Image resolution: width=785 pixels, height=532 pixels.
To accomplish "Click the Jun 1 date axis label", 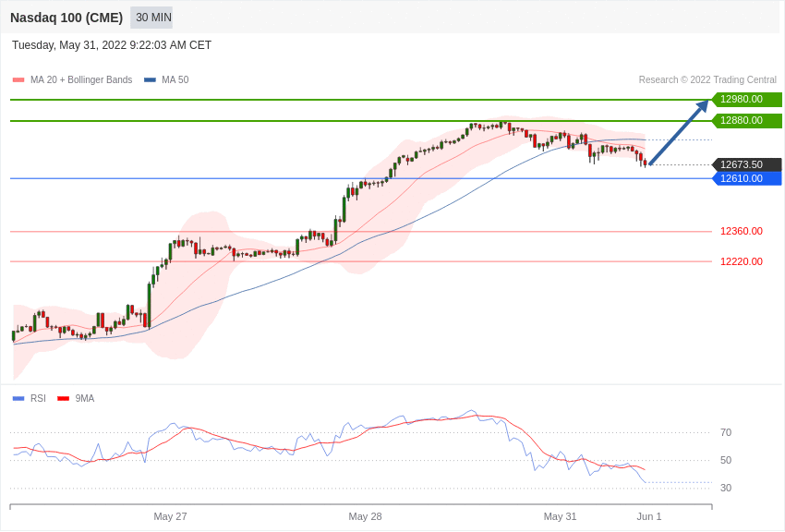I will tap(649, 516).
